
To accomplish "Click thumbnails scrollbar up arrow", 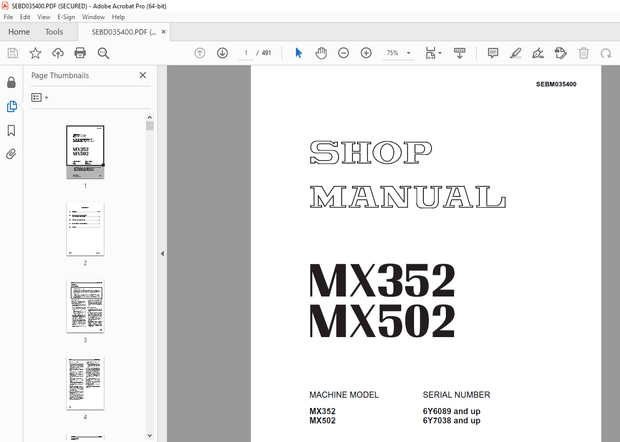I will [149, 117].
